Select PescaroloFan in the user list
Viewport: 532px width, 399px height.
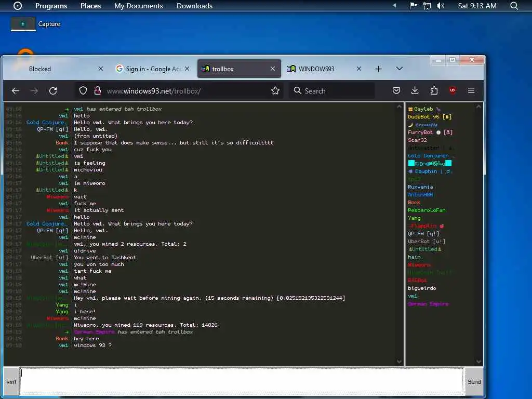tap(427, 210)
